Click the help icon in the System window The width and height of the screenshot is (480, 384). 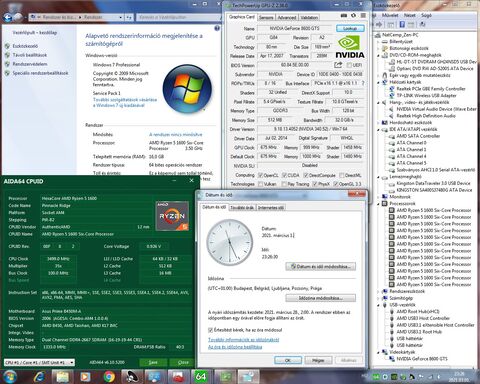pos(217,28)
